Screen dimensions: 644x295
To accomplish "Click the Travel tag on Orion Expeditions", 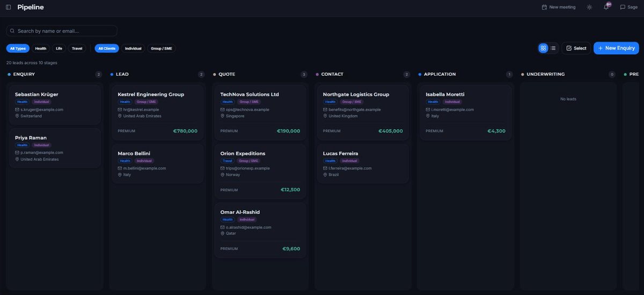I will (x=228, y=161).
